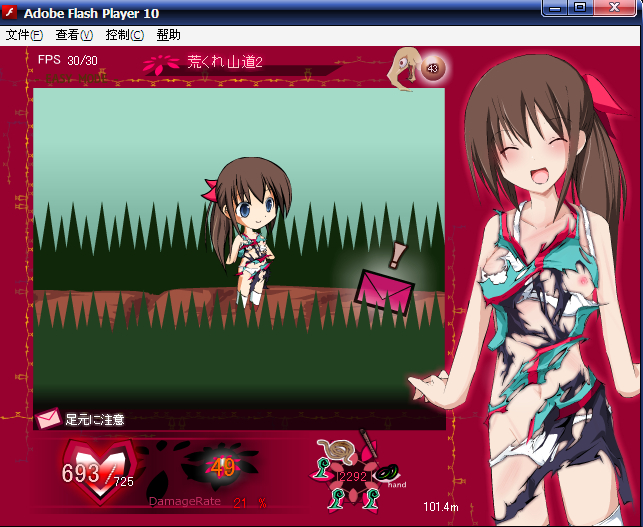Click the wooden stick item icon
This screenshot has width=643, height=527.
pos(368,443)
